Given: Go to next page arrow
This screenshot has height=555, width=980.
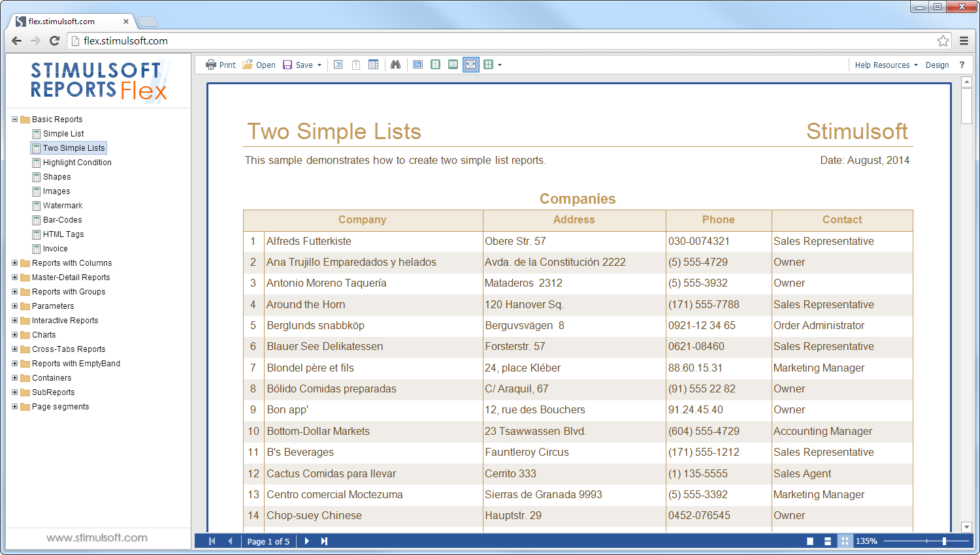Looking at the screenshot, I should [306, 541].
